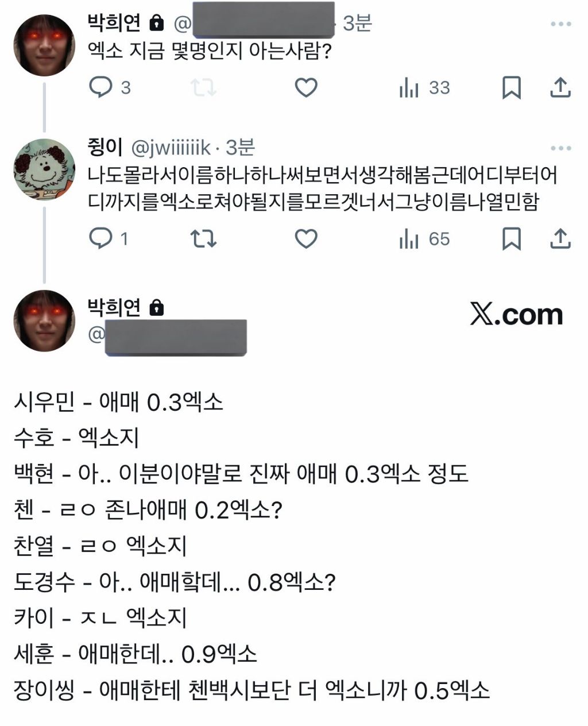Image resolution: width=588 pixels, height=726 pixels.
Task: Open the 쥥이 display name link
Action: point(105,147)
